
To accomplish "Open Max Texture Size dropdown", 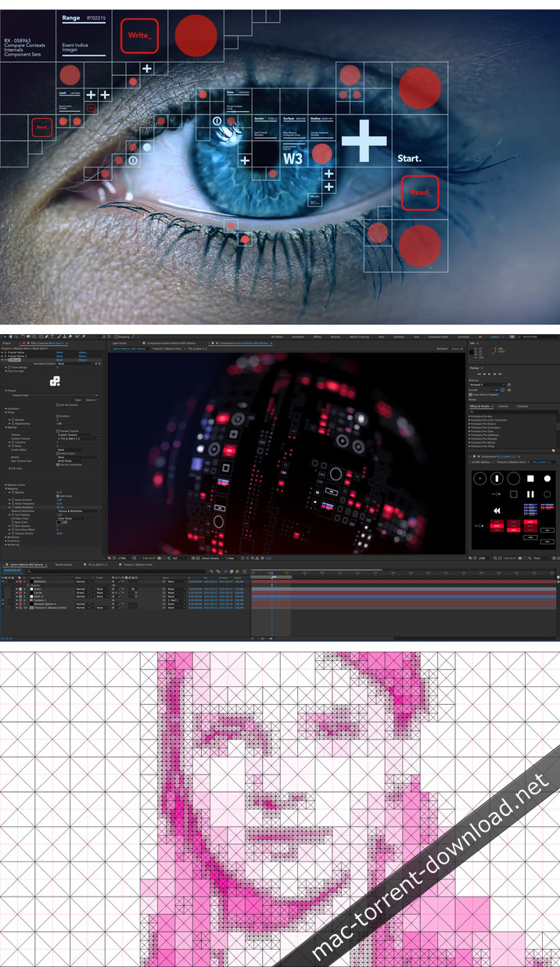I will pos(70,461).
